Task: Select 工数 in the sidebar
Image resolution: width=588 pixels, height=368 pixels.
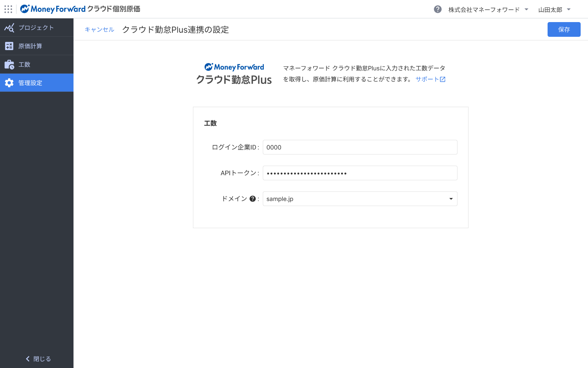Action: 37,64
